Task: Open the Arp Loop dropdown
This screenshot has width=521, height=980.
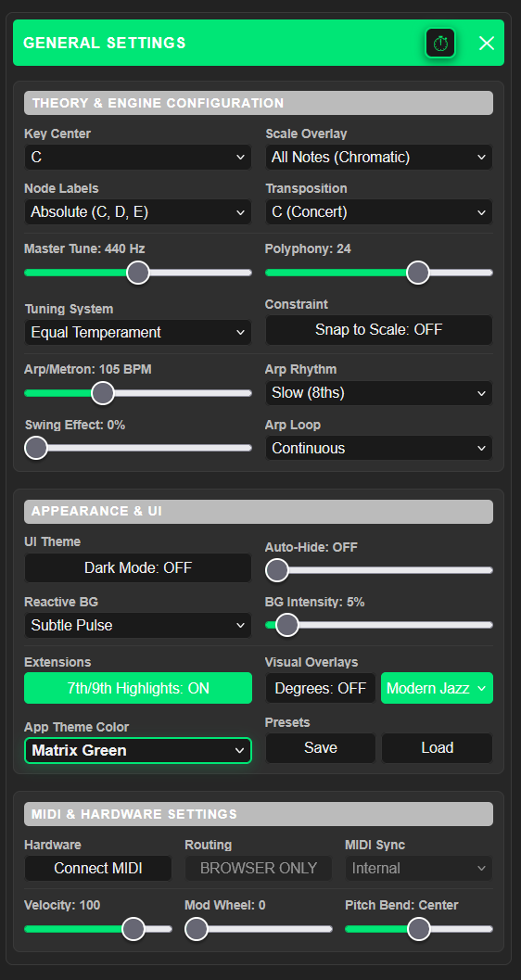Action: coord(378,448)
